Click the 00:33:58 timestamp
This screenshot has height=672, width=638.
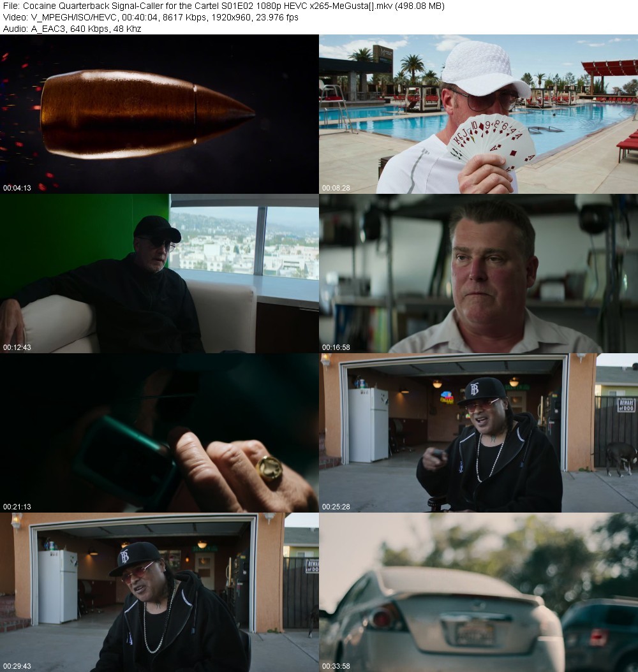pyautogui.click(x=336, y=666)
